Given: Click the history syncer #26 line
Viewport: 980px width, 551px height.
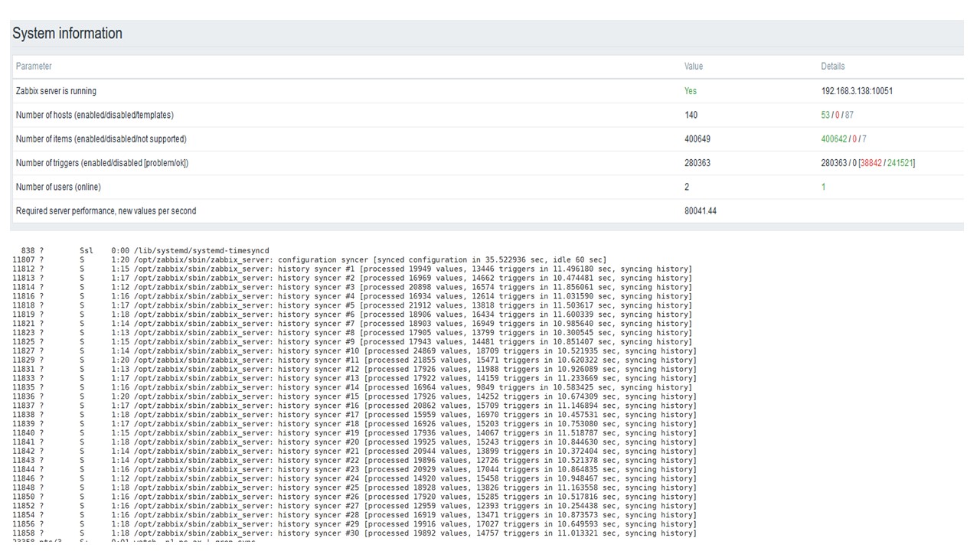Looking at the screenshot, I should (354, 497).
